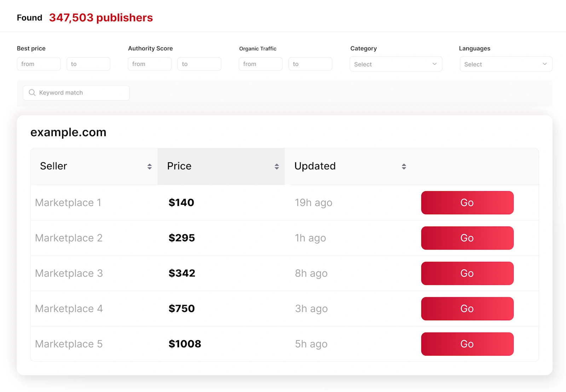
Task: Expand the Languages dropdown
Action: point(506,64)
